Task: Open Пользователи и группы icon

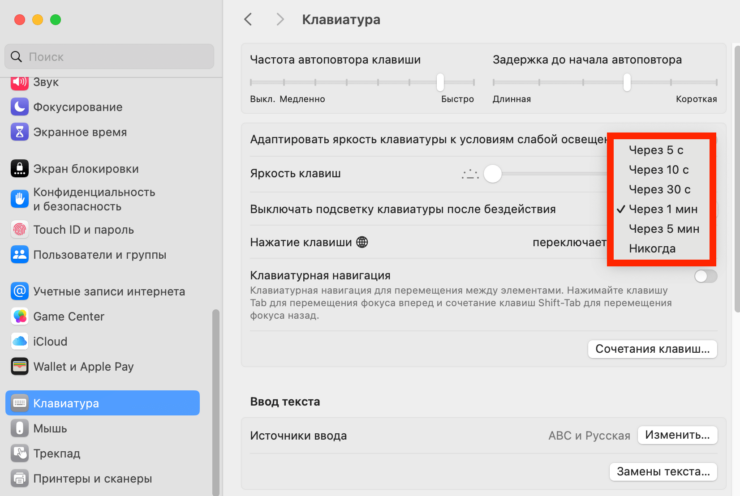Action: pyautogui.click(x=19, y=255)
